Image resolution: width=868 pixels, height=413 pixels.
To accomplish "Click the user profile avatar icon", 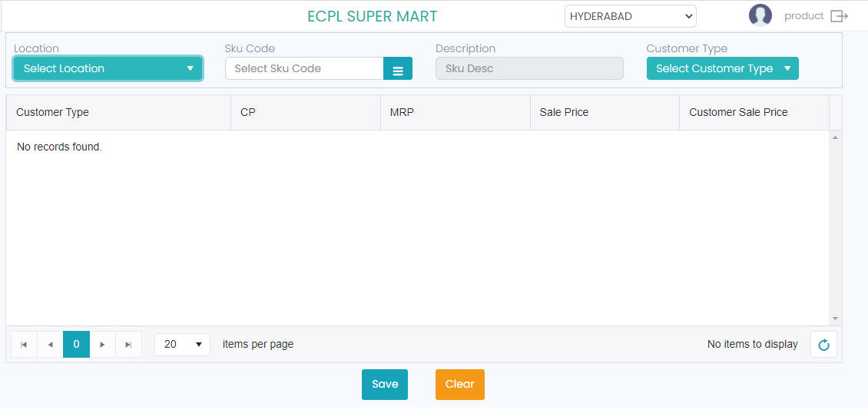I will [x=760, y=15].
